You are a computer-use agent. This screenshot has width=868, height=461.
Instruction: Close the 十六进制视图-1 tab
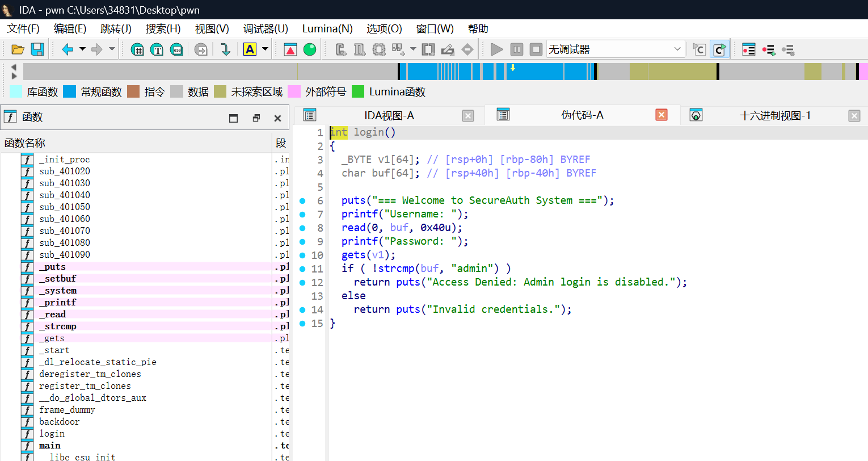point(854,116)
